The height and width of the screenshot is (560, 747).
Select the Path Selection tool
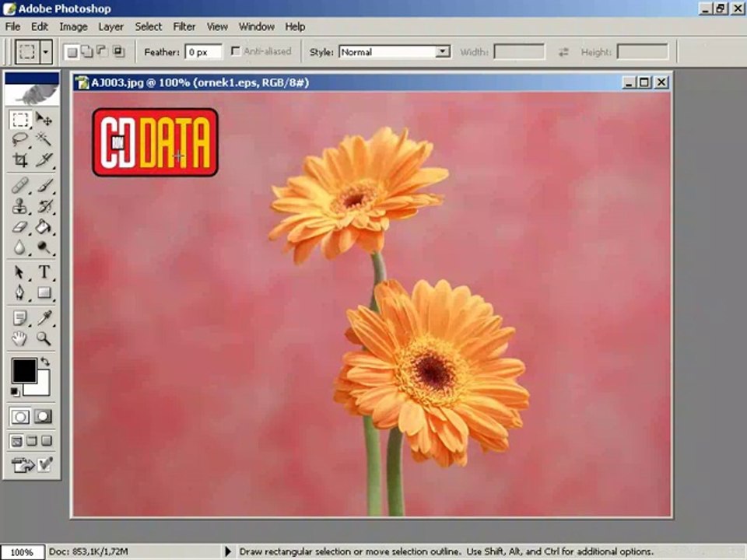point(20,272)
